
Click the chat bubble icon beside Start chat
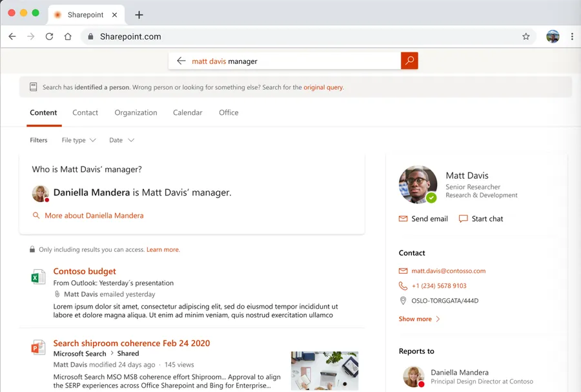point(463,218)
